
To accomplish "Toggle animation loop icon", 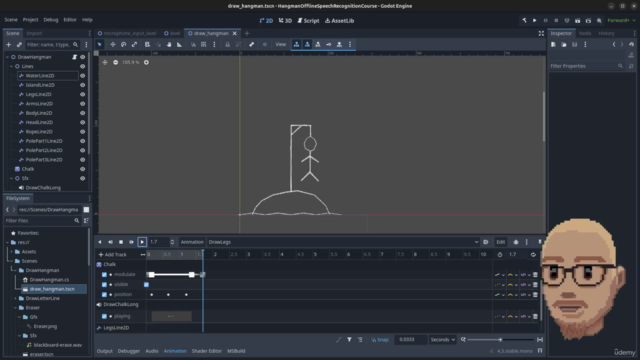I will (533, 255).
